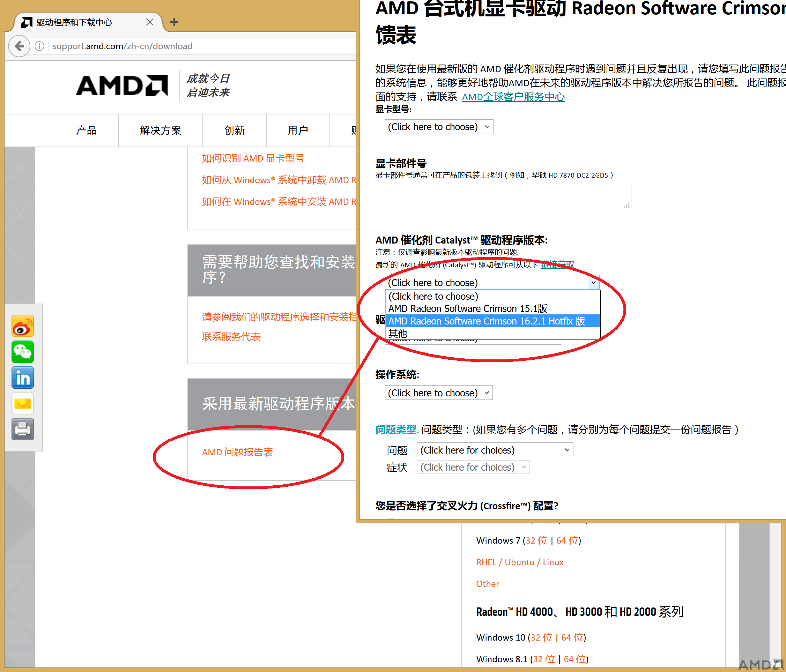Collapse the Catalyst driver version dropdown arrow
Screen dimensions: 786x672
tap(593, 283)
